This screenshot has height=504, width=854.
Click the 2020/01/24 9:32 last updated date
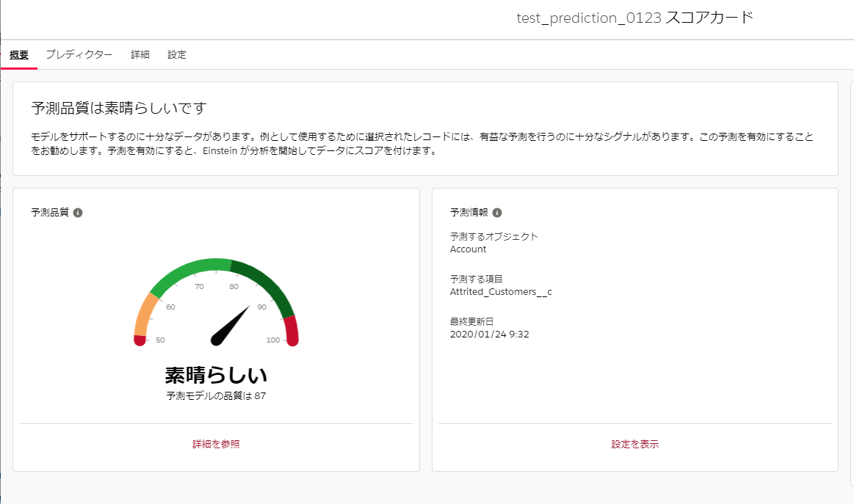[x=489, y=335]
